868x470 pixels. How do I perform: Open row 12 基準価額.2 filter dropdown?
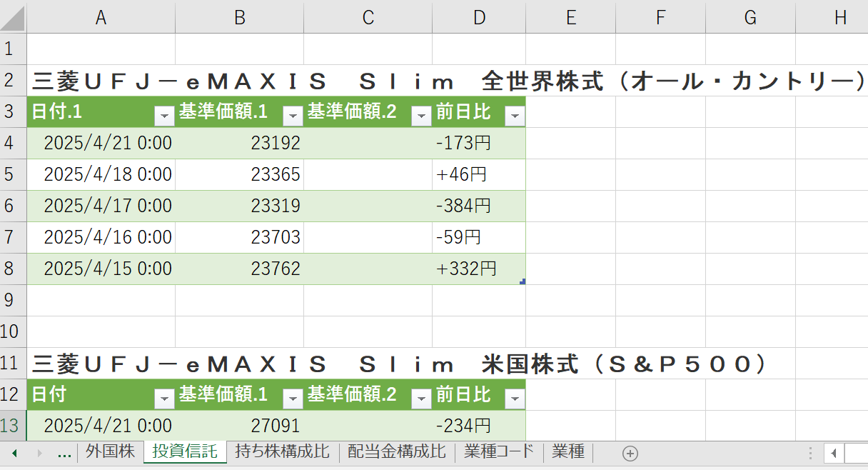pos(421,399)
